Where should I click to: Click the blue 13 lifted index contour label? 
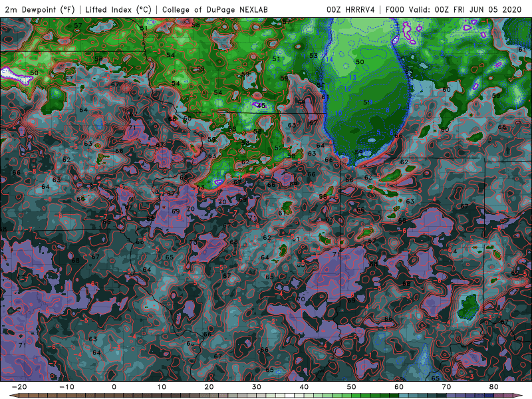[x=352, y=77]
